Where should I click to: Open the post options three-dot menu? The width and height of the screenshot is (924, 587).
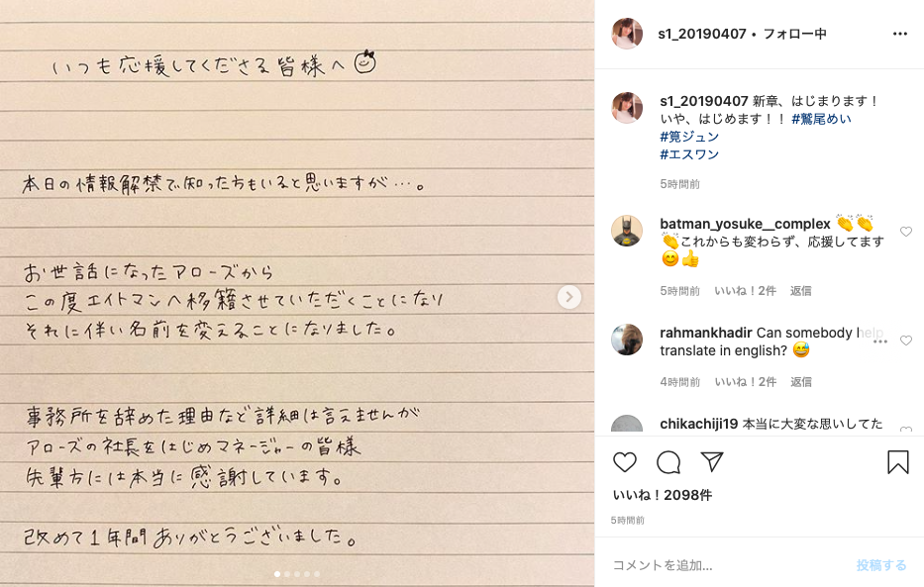point(900,34)
